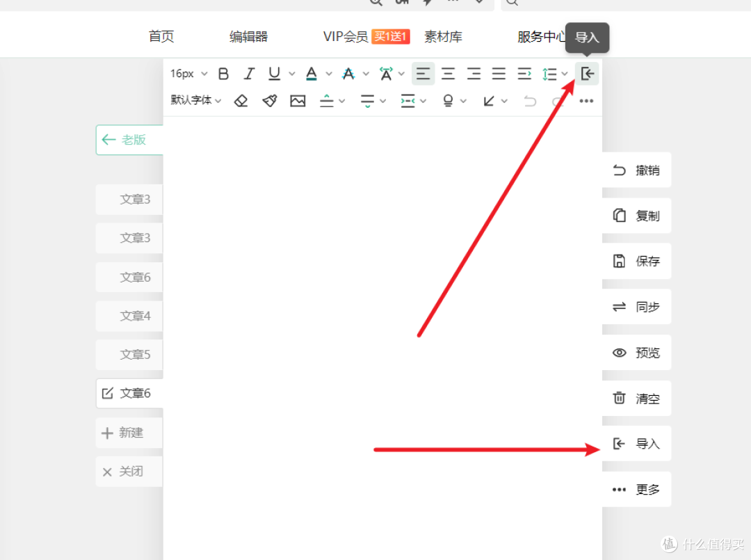Open the 编辑器 menu item
This screenshot has height=560, width=751.
tap(248, 36)
